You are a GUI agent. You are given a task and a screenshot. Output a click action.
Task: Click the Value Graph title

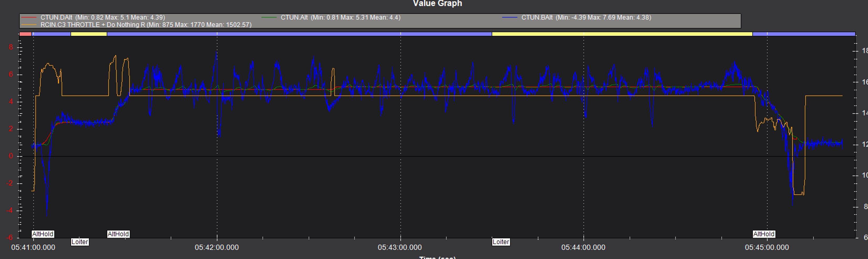437,3
